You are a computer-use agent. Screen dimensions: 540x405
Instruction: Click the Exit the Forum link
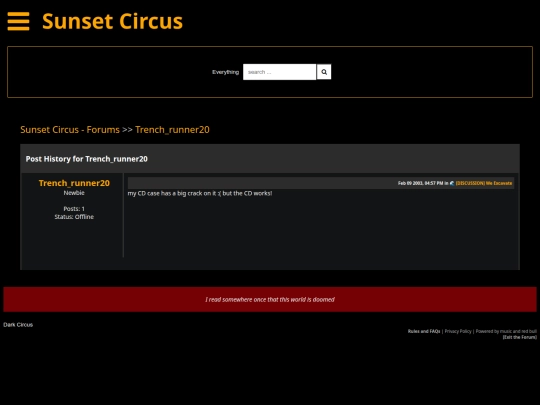520,337
